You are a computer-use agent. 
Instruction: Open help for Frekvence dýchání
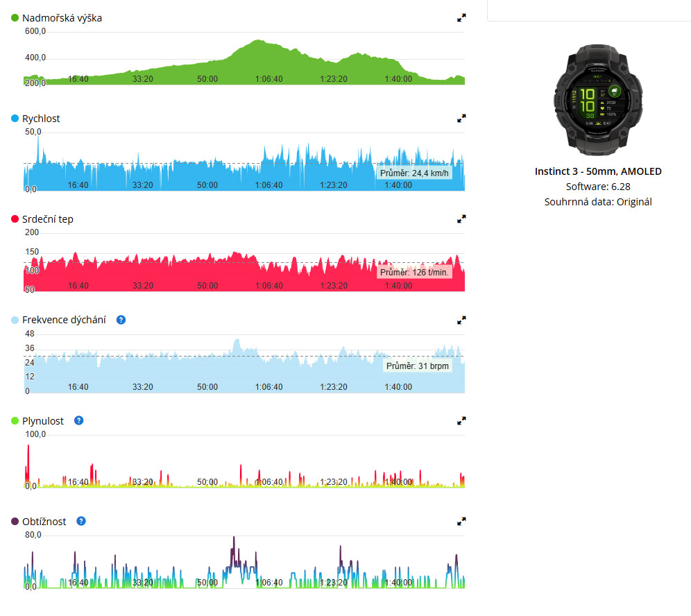(x=121, y=320)
